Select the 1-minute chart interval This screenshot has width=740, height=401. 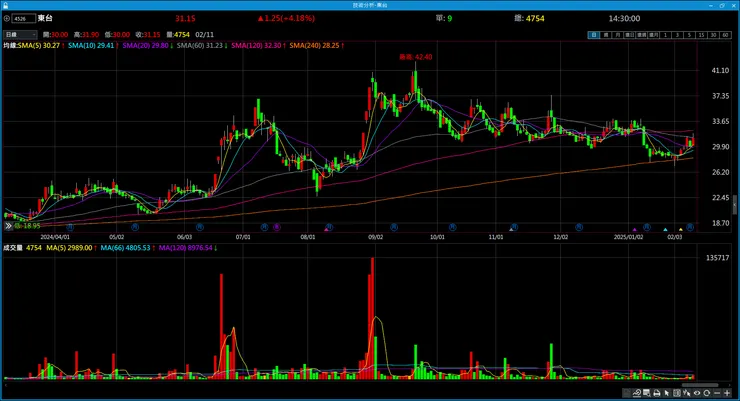[665, 35]
